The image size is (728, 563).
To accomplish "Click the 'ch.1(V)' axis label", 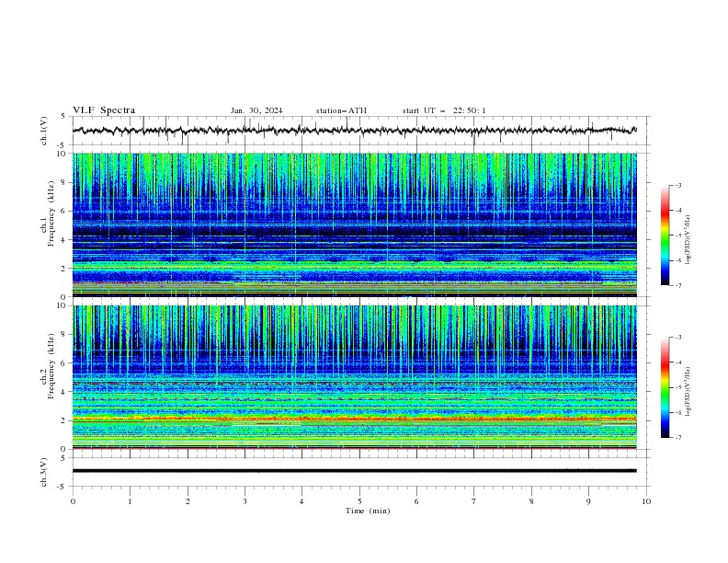I will tap(44, 131).
